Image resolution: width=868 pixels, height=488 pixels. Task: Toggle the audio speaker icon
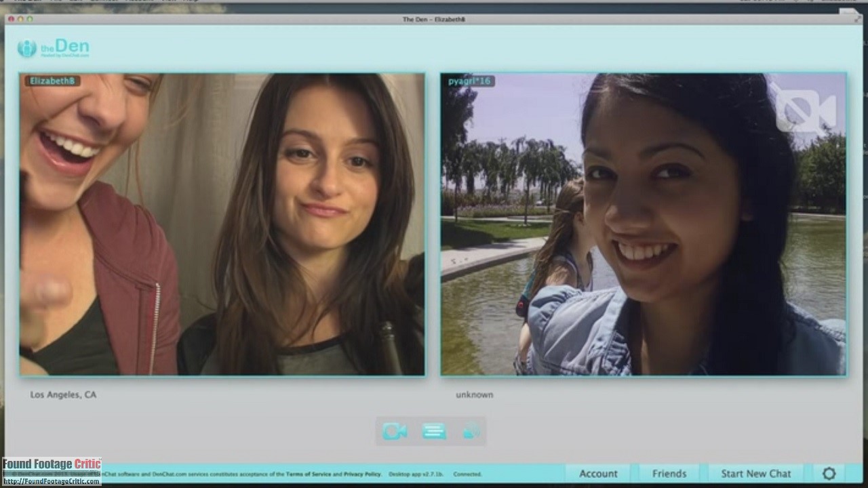pyautogui.click(x=471, y=432)
